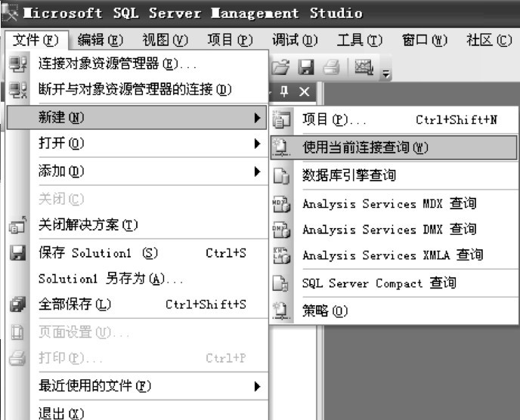Open the 工具(T) menu

pyautogui.click(x=360, y=41)
